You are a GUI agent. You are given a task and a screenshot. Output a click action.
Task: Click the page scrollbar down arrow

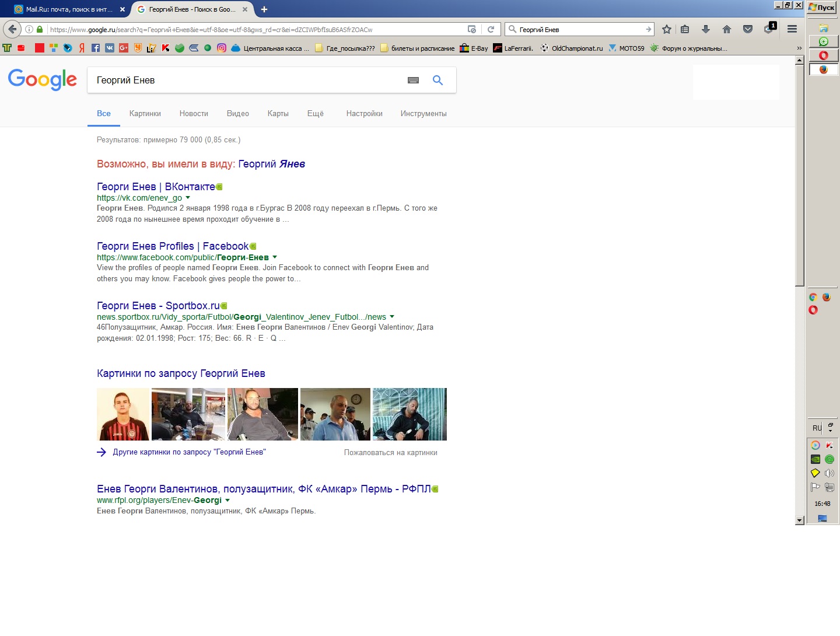[799, 520]
